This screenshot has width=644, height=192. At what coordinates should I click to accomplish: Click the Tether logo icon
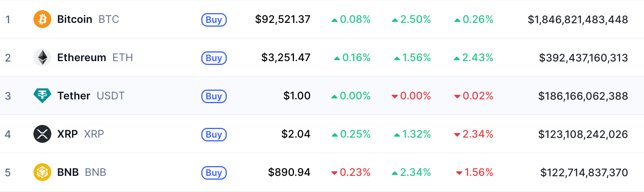click(x=42, y=96)
